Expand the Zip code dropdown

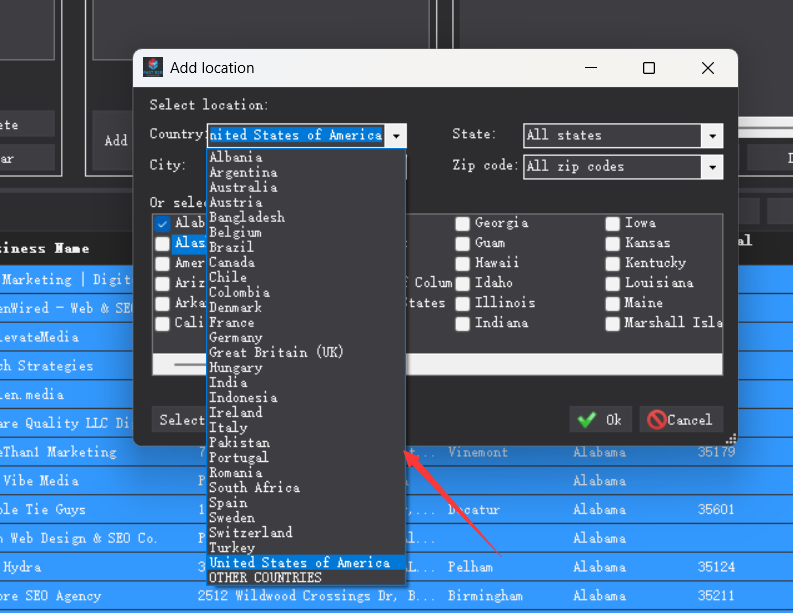pyautogui.click(x=711, y=167)
